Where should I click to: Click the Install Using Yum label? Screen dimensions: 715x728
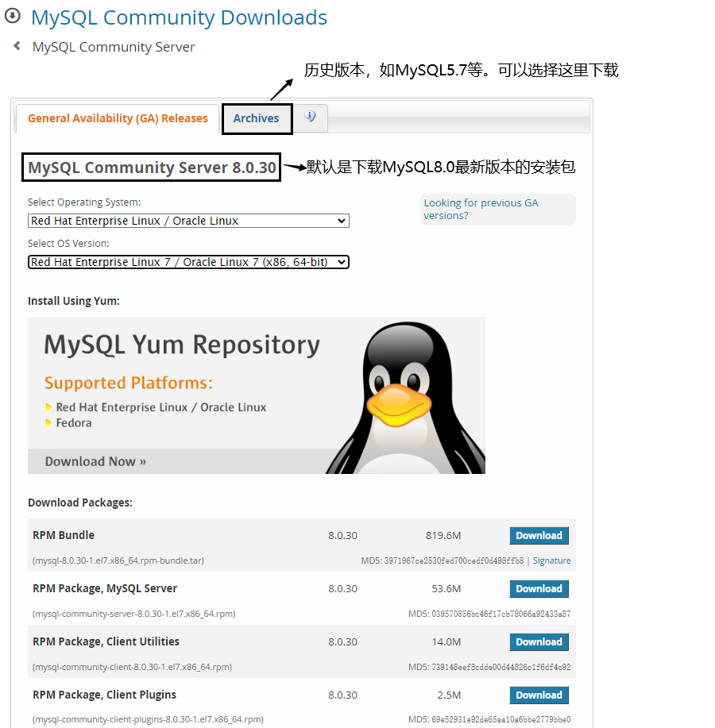[73, 301]
